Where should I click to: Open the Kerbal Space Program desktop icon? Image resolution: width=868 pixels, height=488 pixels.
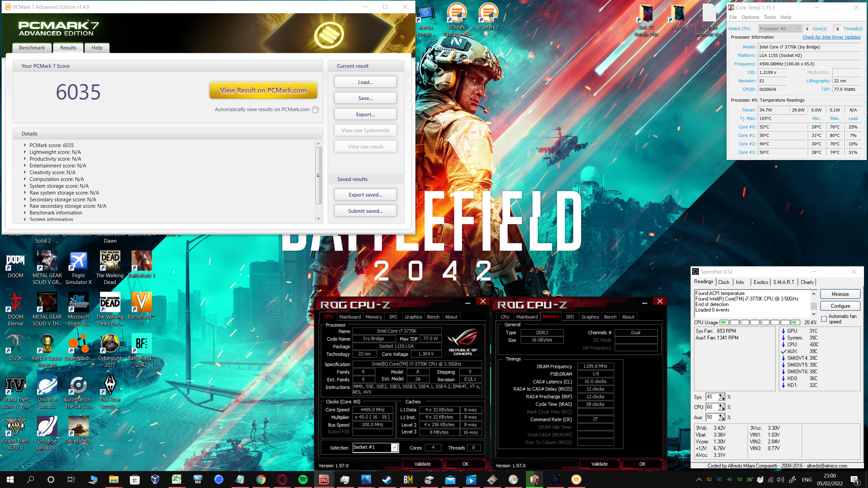[47, 350]
